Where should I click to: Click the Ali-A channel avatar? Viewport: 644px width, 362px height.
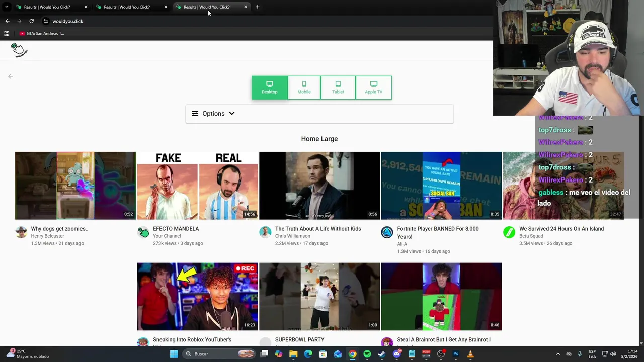[387, 232]
